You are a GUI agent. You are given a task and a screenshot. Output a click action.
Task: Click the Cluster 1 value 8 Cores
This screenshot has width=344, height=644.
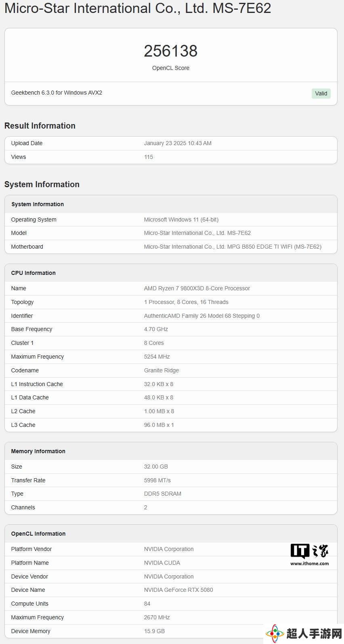154,343
